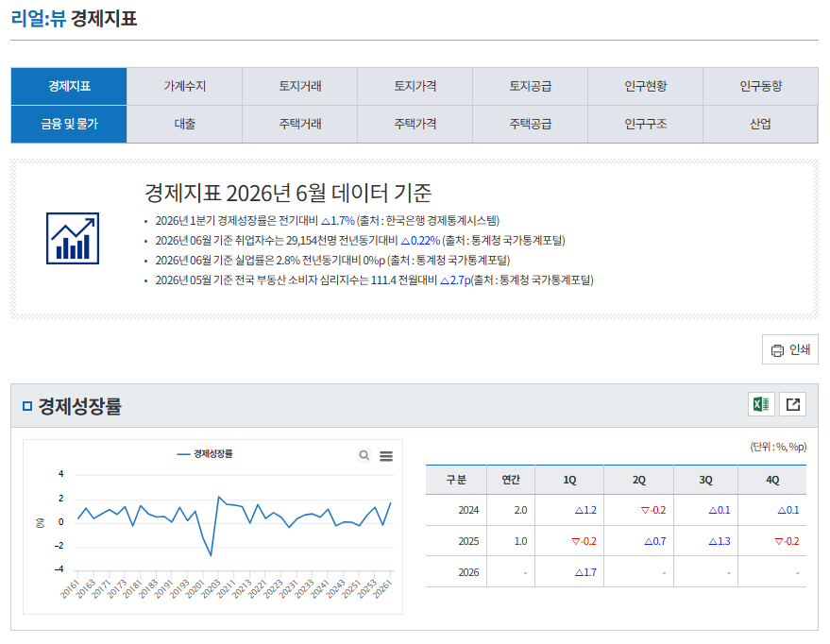Click the △1.7% growth rate value in summary
830x644 pixels.
pyautogui.click(x=338, y=221)
